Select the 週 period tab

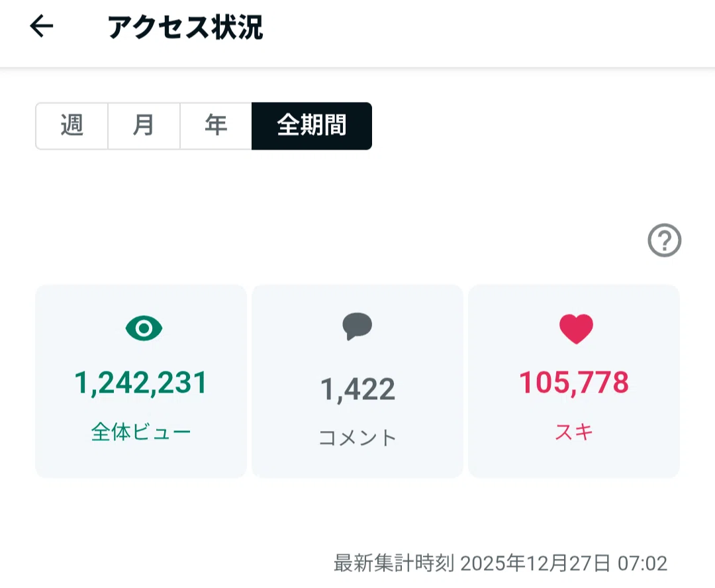pyautogui.click(x=71, y=126)
